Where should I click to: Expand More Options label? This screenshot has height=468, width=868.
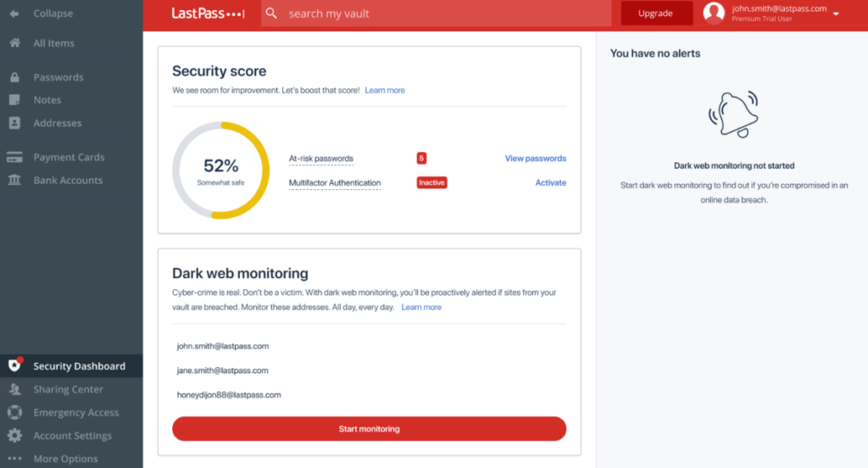click(65, 459)
